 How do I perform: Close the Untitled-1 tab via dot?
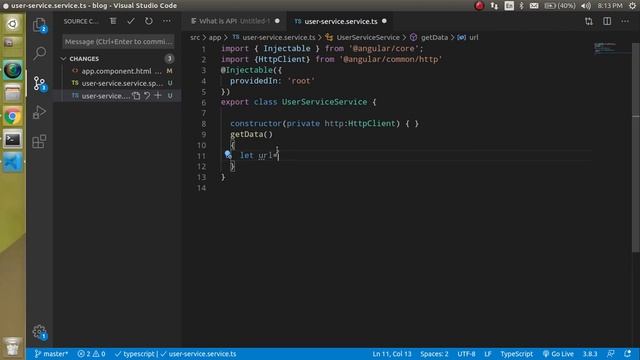277,21
